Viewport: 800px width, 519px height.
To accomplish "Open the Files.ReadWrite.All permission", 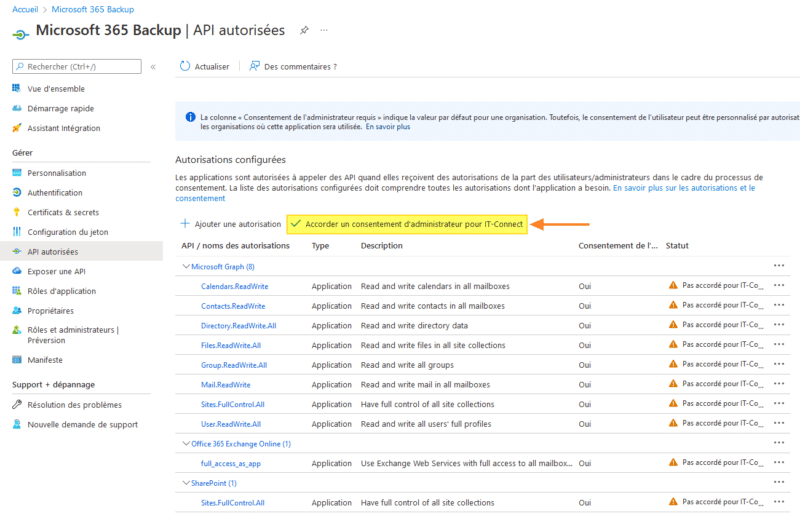I will 231,345.
